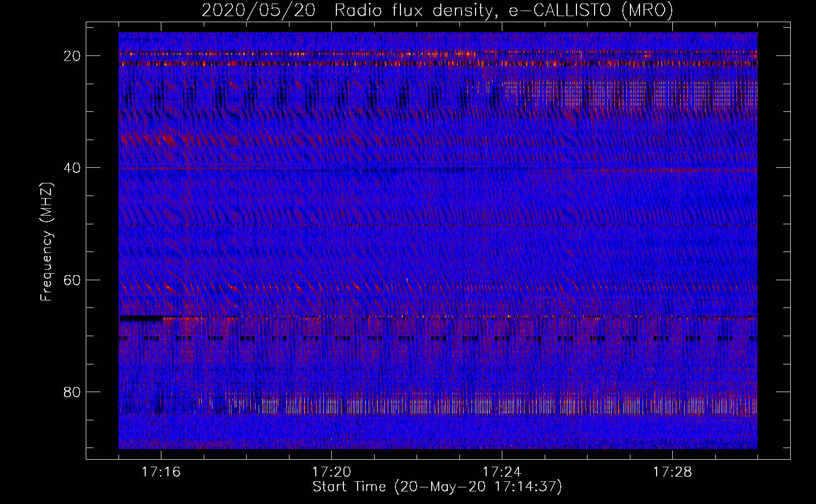Click the 20 frequency tick label
This screenshot has height=504, width=816.
[x=73, y=55]
